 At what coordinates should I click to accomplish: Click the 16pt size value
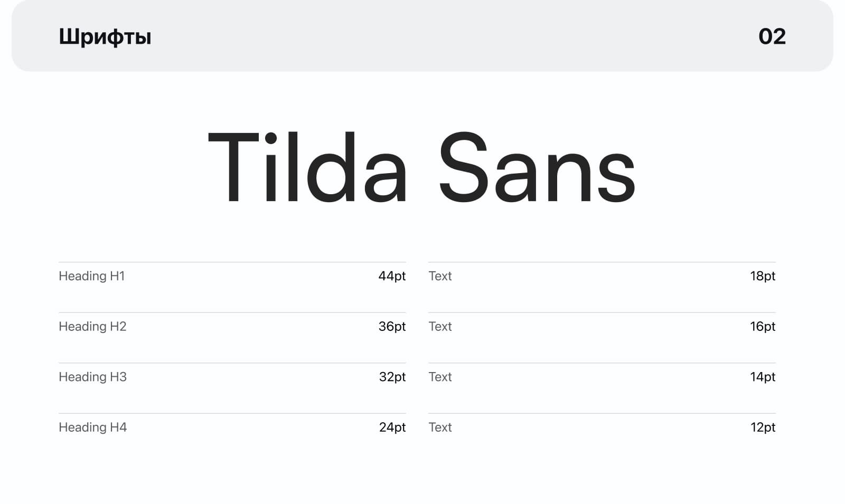pyautogui.click(x=763, y=327)
